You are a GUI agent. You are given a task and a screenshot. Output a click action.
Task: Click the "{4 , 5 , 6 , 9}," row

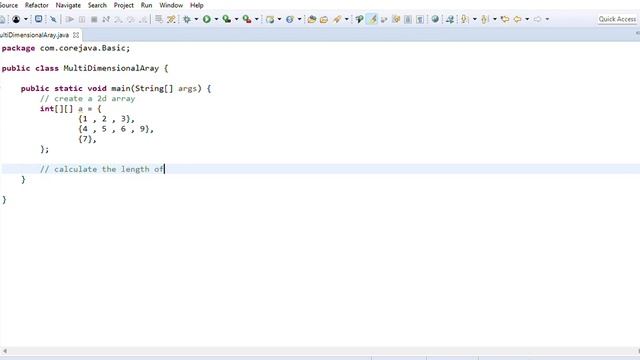(116, 129)
